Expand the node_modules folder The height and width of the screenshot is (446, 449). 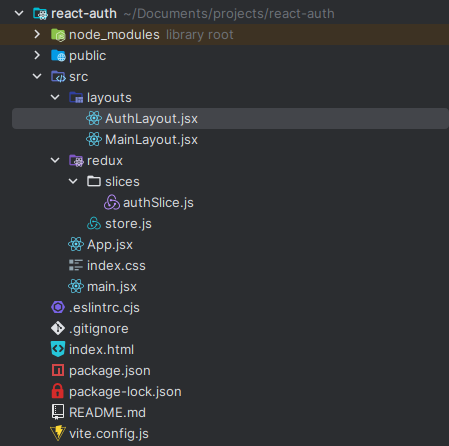click(37, 34)
